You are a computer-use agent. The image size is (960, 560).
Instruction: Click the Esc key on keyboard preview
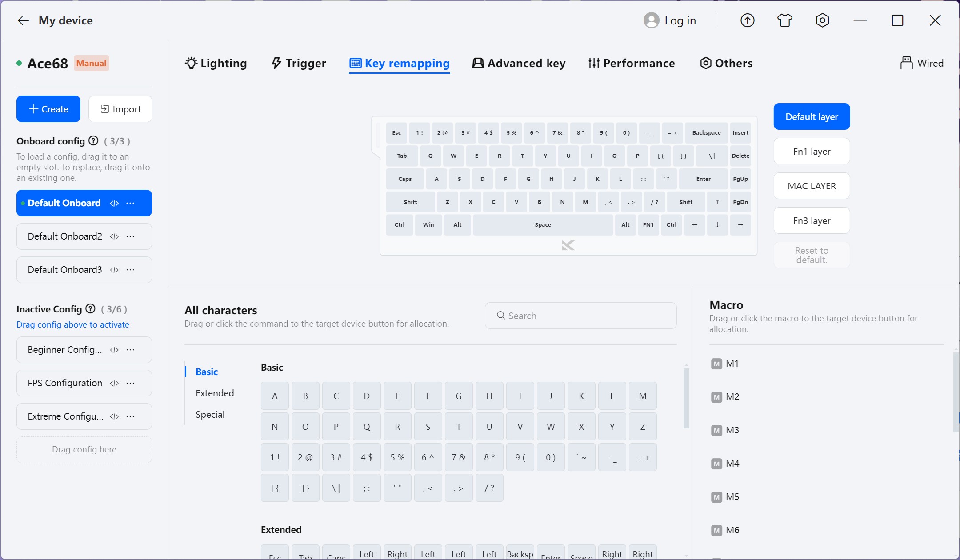(x=396, y=133)
